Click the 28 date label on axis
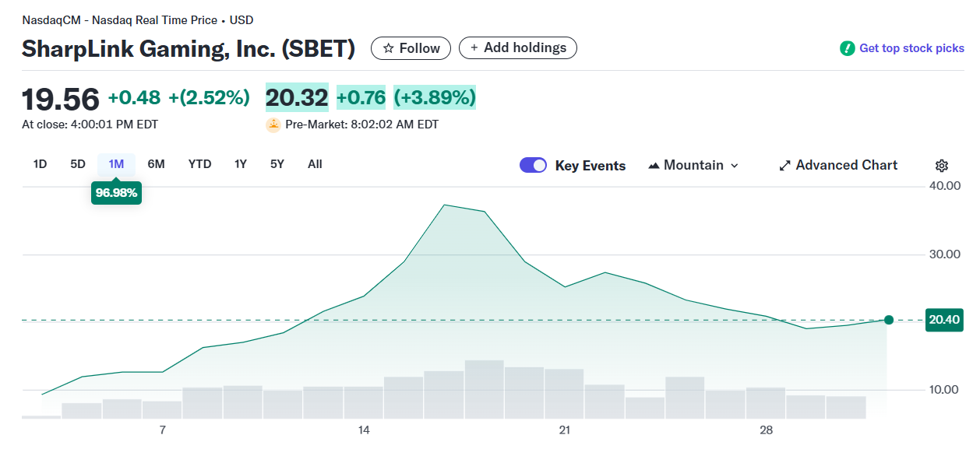The width and height of the screenshot is (980, 449). pos(767,430)
